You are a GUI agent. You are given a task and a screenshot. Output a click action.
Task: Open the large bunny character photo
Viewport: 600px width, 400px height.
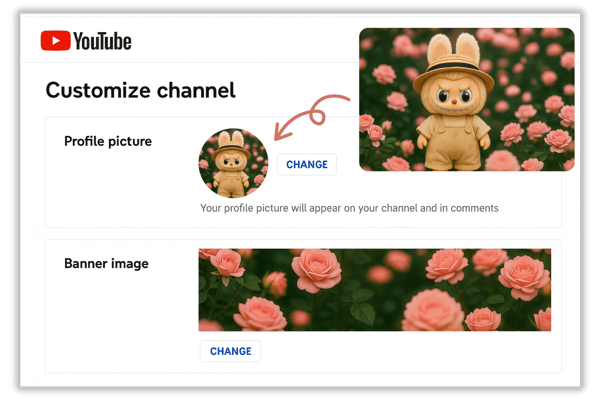click(466, 100)
